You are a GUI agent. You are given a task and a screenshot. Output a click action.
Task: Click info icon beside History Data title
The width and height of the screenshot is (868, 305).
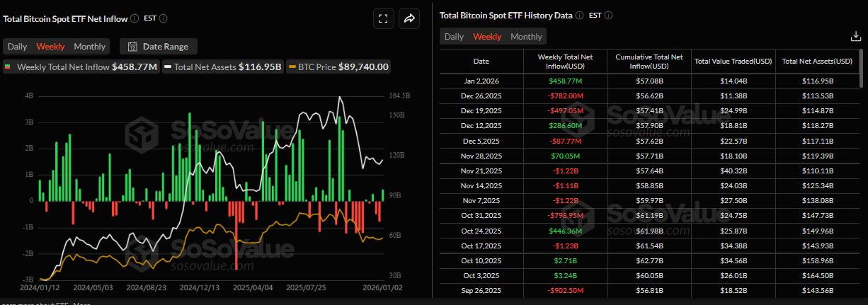pyautogui.click(x=579, y=15)
